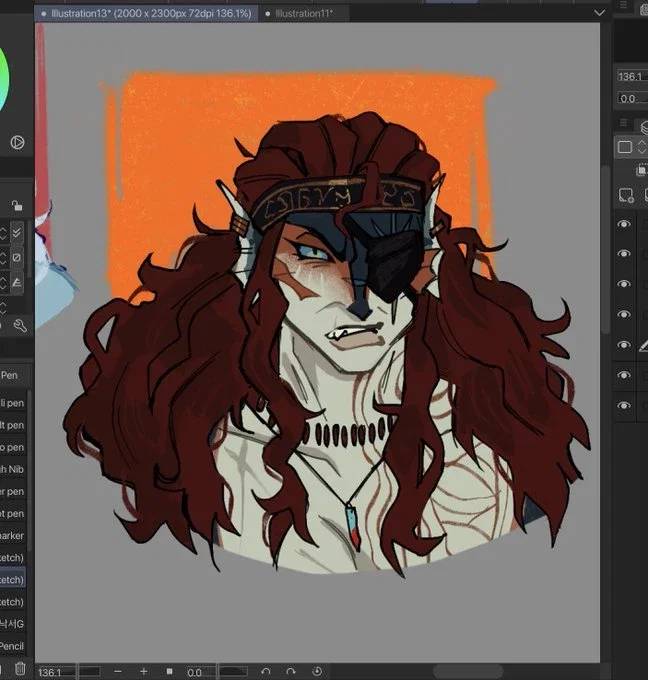Select the 'li pen' sub tool
The width and height of the screenshot is (648, 680).
tap(13, 403)
